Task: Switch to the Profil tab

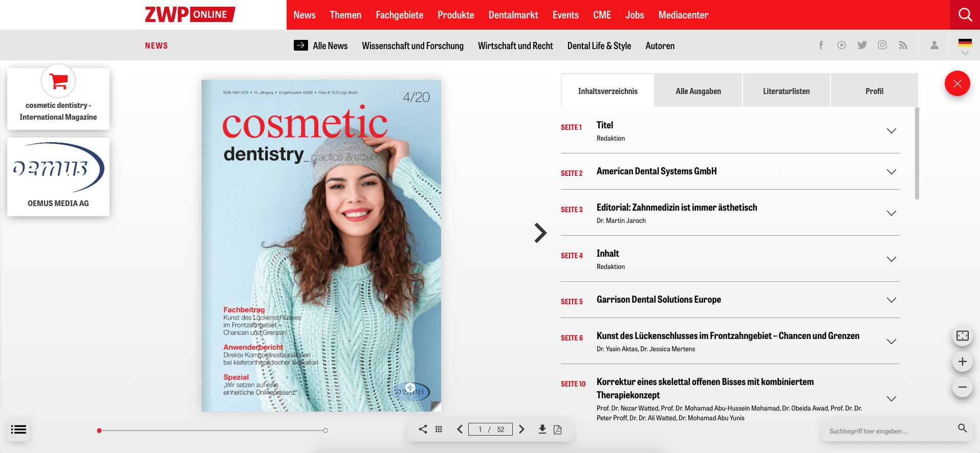Action: click(x=874, y=90)
